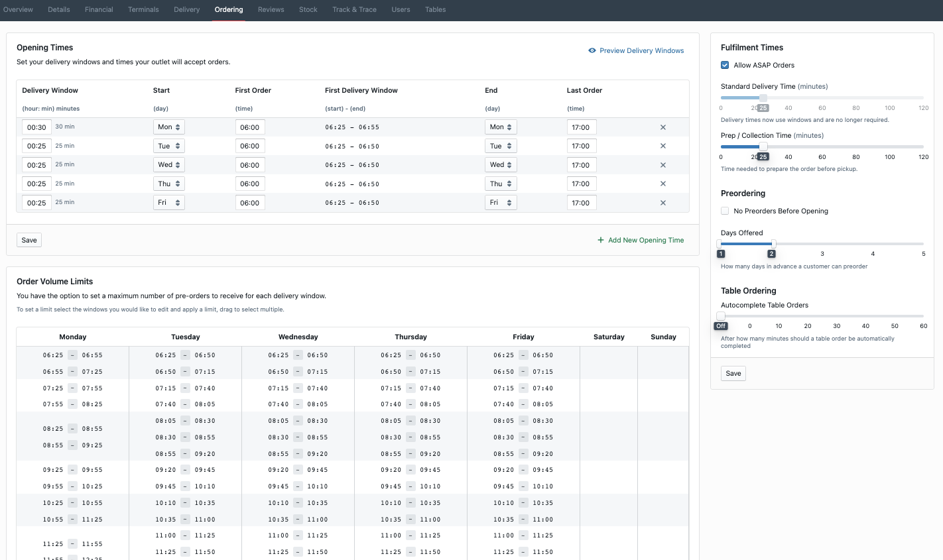Delete the Monday opening time row
The width and height of the screenshot is (943, 560).
(x=662, y=127)
